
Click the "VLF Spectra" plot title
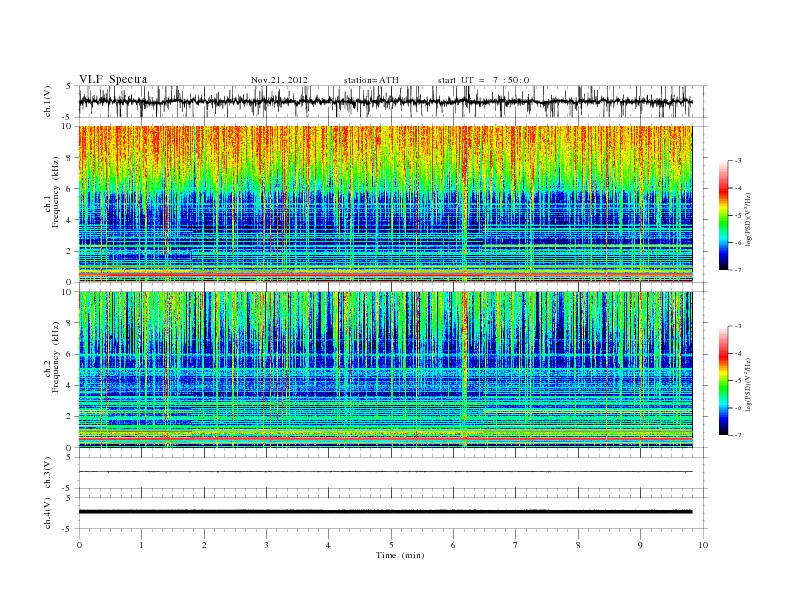[x=113, y=79]
